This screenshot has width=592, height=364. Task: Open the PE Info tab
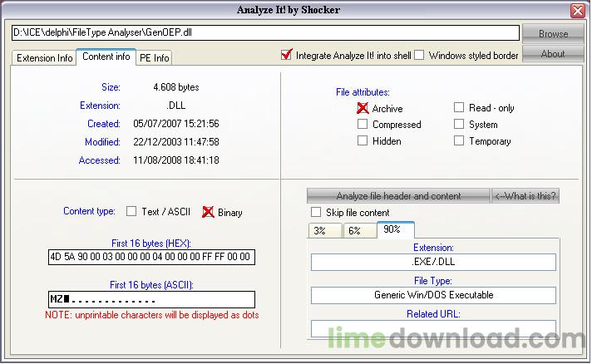click(x=154, y=58)
